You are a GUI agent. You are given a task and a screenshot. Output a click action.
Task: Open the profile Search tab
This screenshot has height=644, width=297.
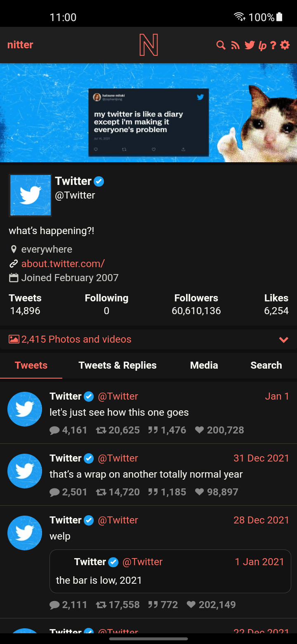pos(266,365)
